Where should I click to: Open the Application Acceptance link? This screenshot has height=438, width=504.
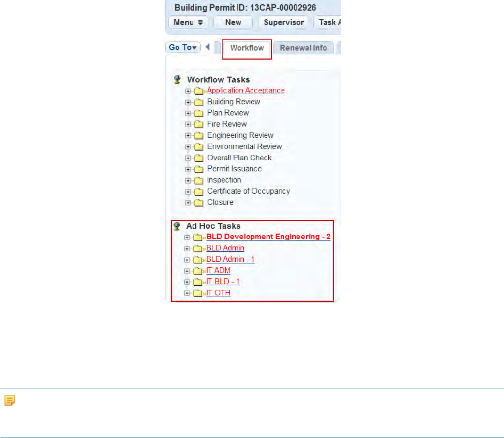click(x=246, y=90)
